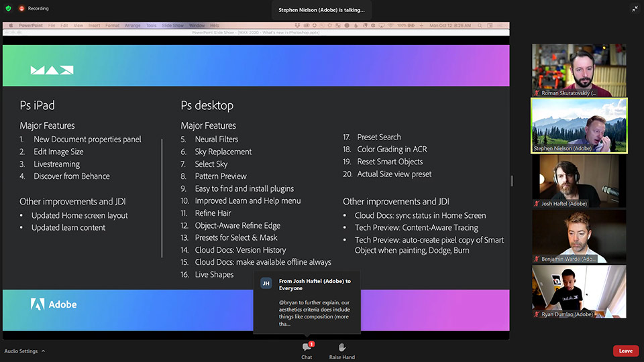Viewport: 644px width, 362px height.
Task: Click the 'Ps desktop' heading
Action: 207,105
